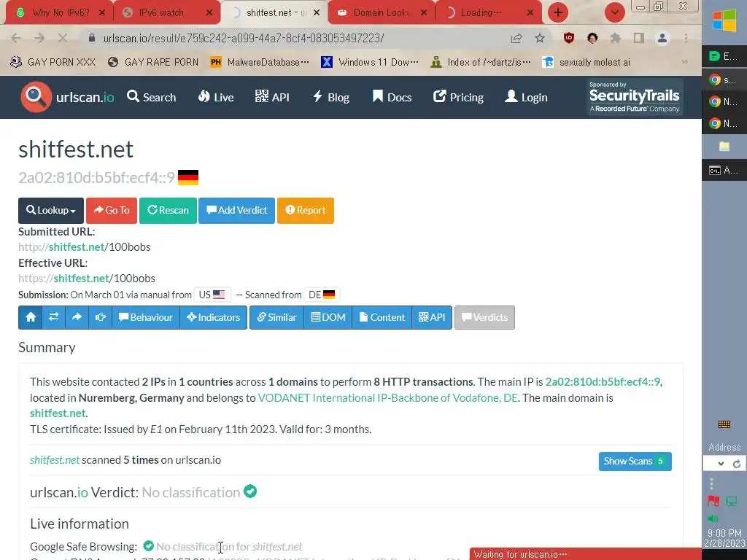Click the red flag tray icon

tap(713, 501)
